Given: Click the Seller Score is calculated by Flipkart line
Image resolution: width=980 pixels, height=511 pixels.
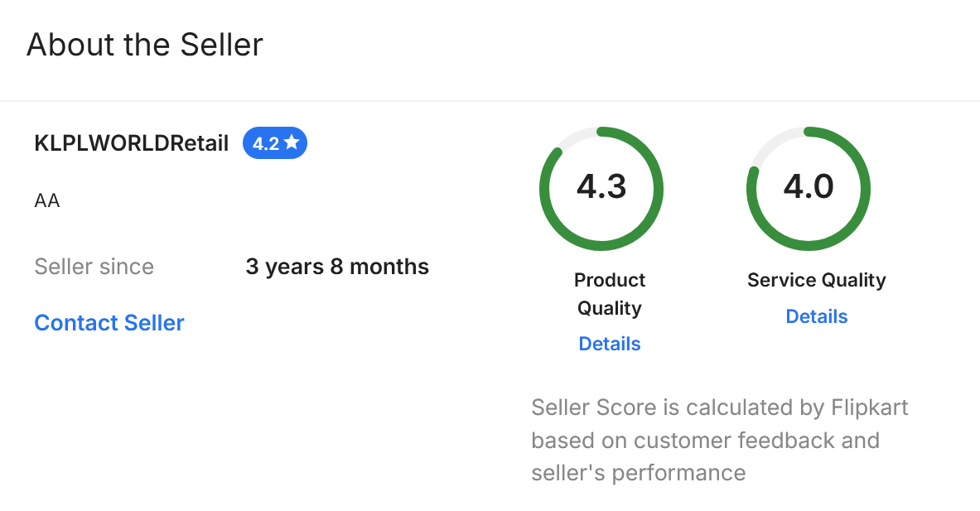Looking at the screenshot, I should pyautogui.click(x=719, y=407).
